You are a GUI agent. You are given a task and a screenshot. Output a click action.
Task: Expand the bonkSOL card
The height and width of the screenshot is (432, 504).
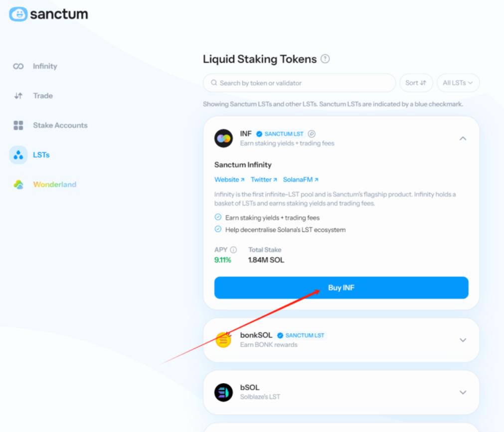pyautogui.click(x=463, y=340)
